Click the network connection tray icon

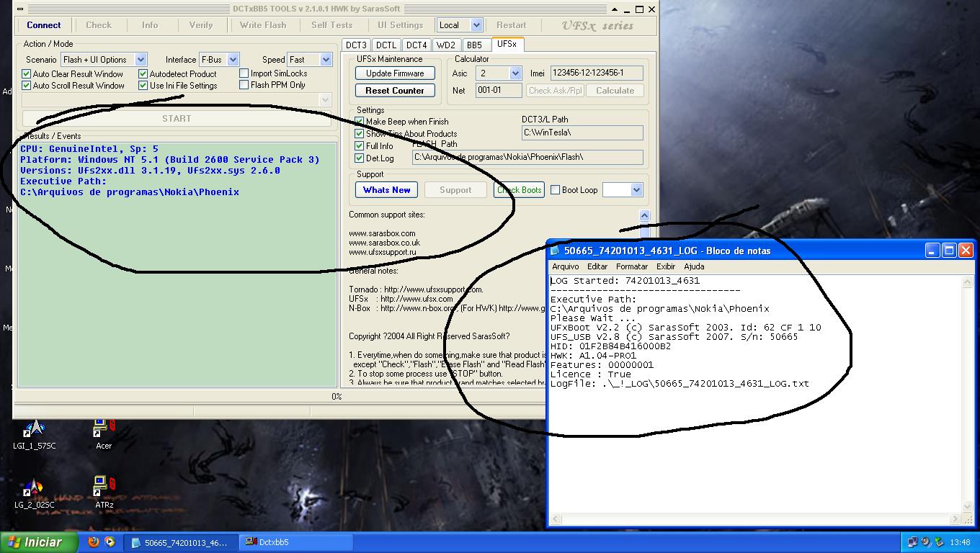913,542
